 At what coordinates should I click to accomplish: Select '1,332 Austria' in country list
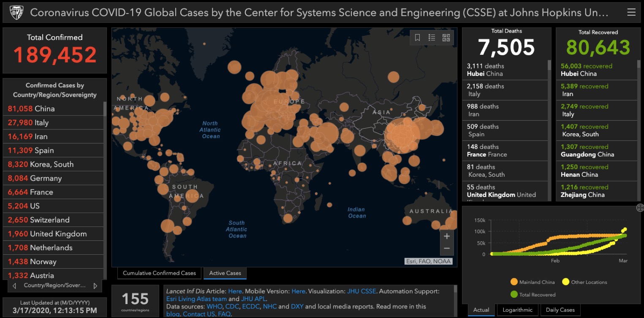(53, 274)
